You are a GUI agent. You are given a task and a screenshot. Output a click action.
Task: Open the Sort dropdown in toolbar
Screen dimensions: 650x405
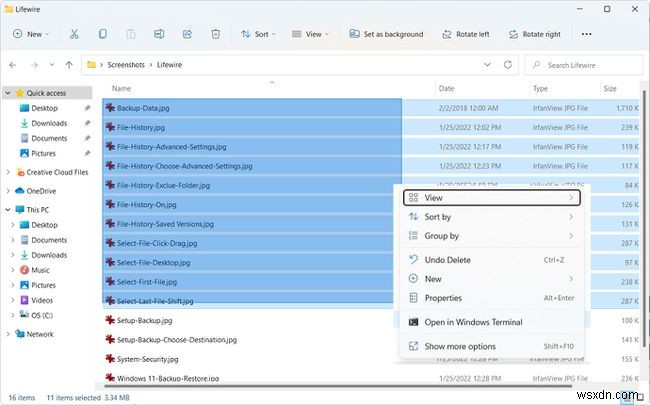coord(258,34)
